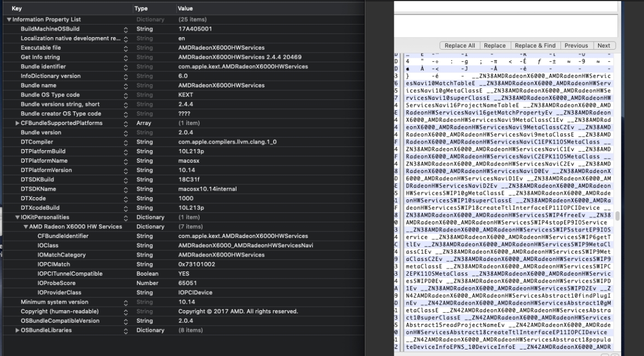This screenshot has width=644, height=356.
Task: Click Replace & Find button
Action: pyautogui.click(x=535, y=45)
